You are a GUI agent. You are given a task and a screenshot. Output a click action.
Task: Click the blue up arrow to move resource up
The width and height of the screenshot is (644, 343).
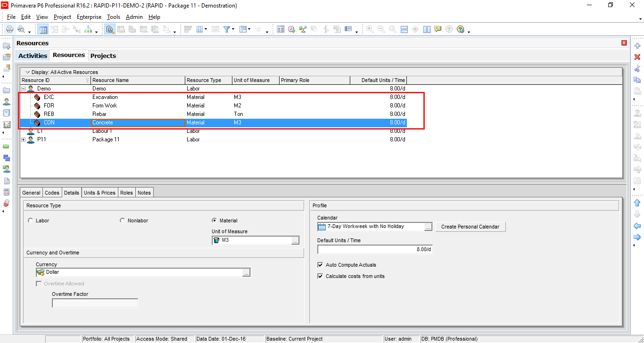point(637,203)
